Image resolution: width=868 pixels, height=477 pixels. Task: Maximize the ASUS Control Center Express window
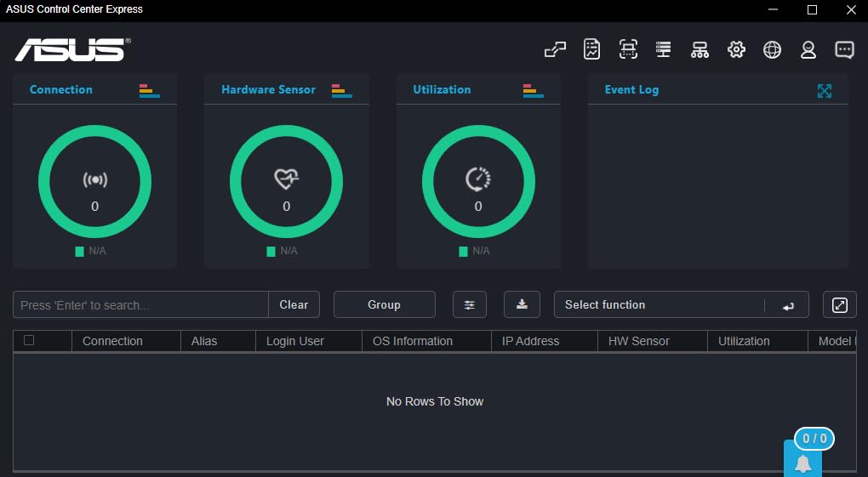tap(812, 9)
